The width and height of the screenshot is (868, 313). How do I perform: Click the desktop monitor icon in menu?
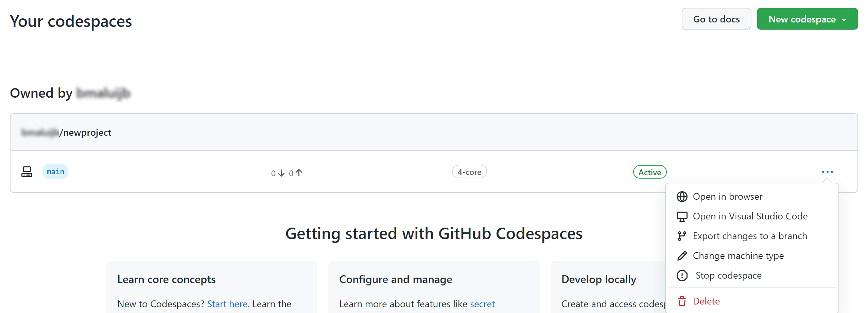pos(682,216)
